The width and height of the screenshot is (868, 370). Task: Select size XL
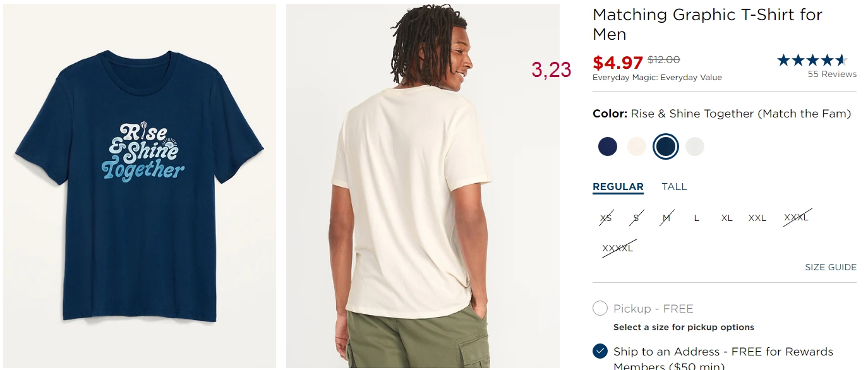[727, 218]
